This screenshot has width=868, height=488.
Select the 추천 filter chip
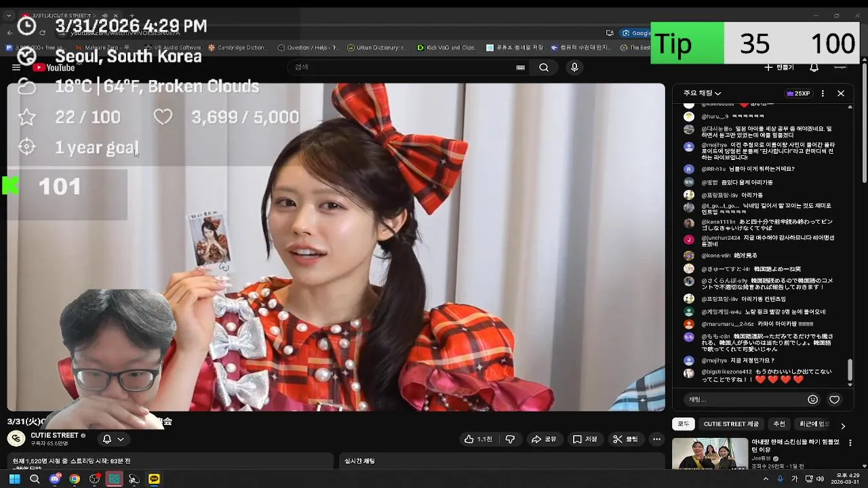coord(779,424)
